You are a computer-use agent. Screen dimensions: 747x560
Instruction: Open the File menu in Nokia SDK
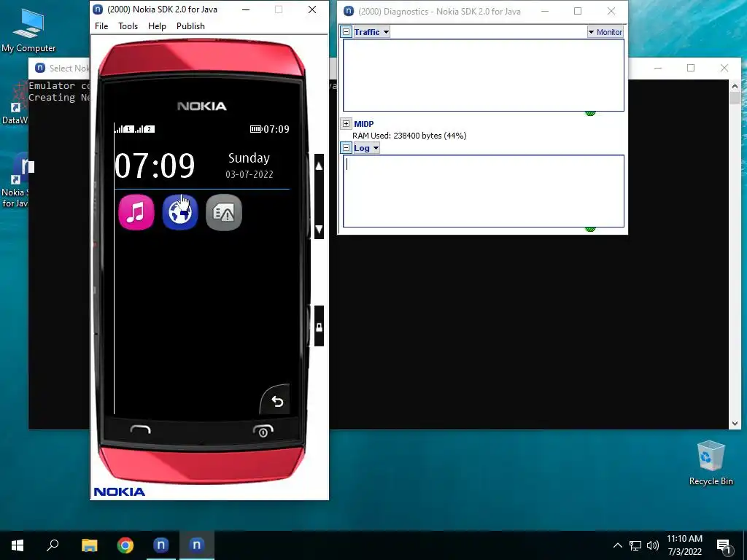101,26
